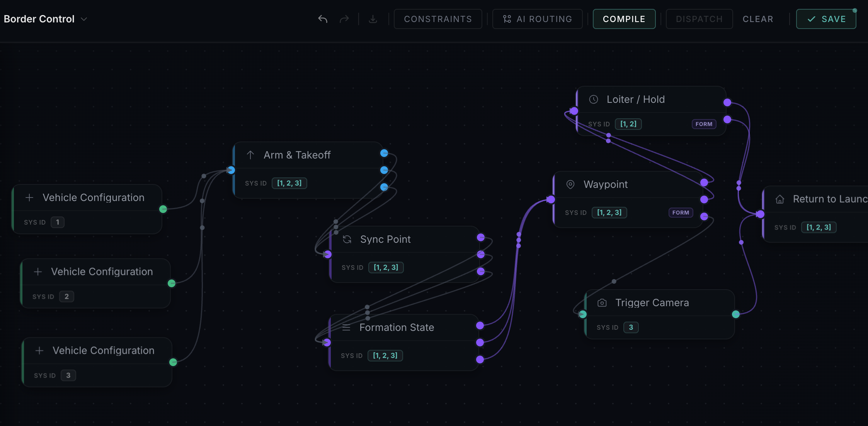Click top purple output port of Waypoint
Screen dimensions: 868x426
point(704,182)
